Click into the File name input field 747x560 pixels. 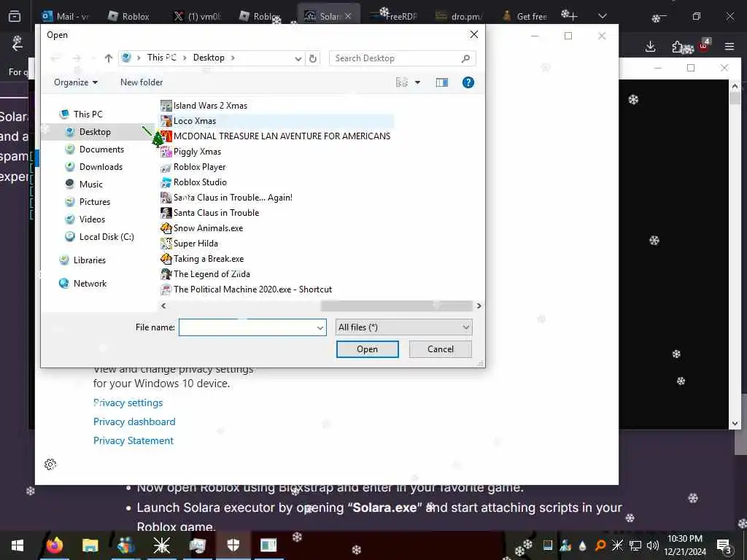click(247, 327)
